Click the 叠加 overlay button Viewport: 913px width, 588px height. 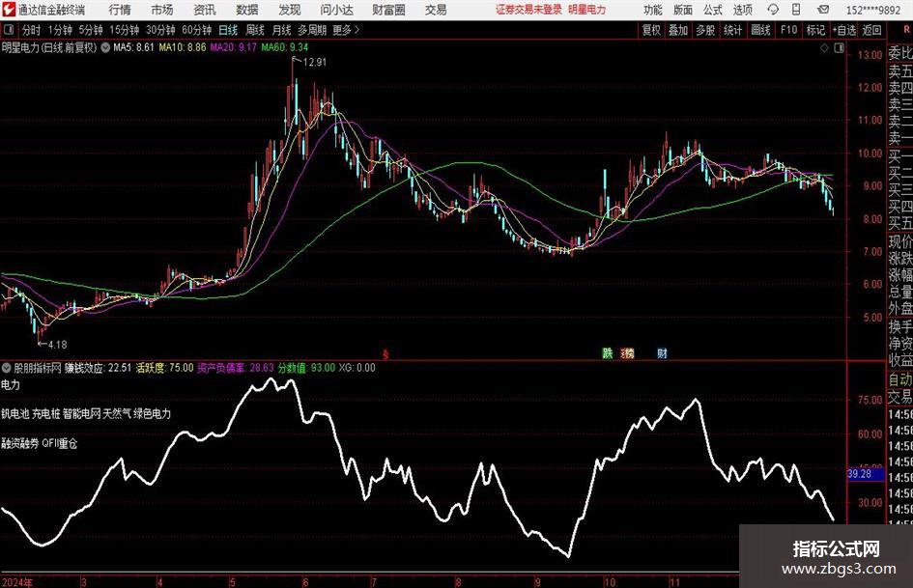(x=678, y=30)
